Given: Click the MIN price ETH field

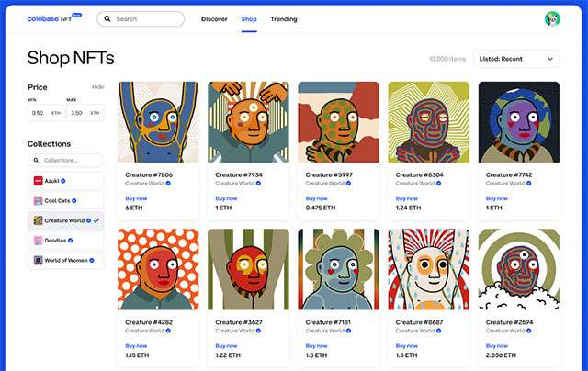Looking at the screenshot, I should click(x=45, y=113).
